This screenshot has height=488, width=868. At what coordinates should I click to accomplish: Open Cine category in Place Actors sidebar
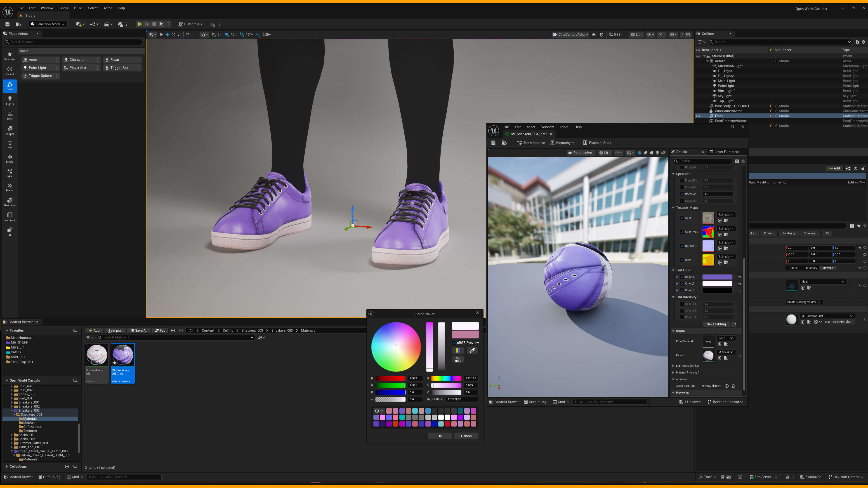coord(10,115)
